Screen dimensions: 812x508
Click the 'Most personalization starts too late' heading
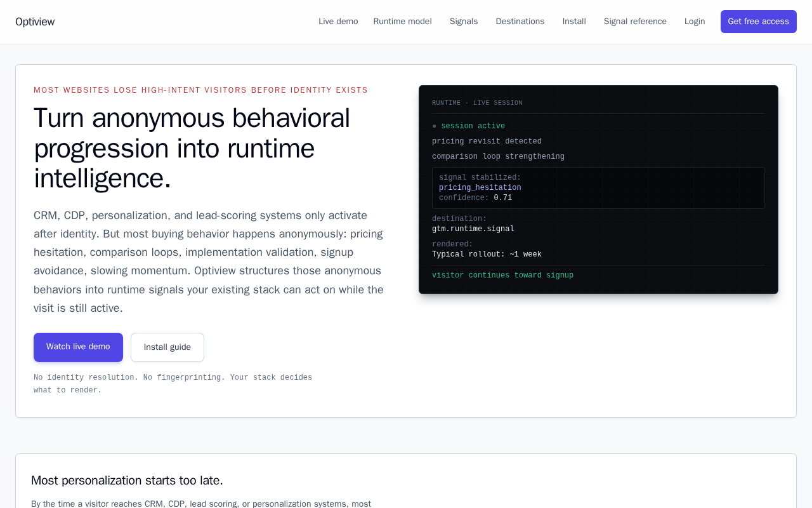click(127, 481)
